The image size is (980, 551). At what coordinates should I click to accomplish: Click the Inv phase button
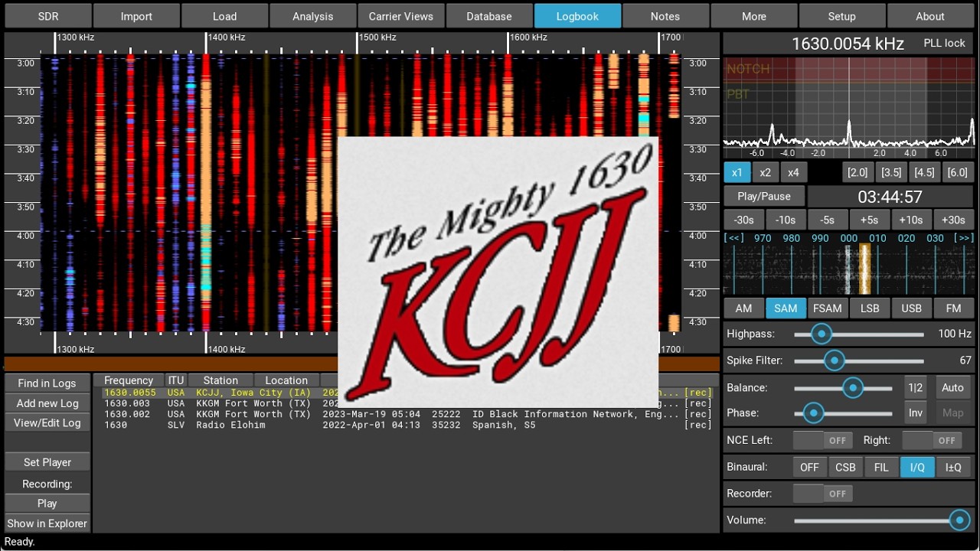pyautogui.click(x=916, y=413)
